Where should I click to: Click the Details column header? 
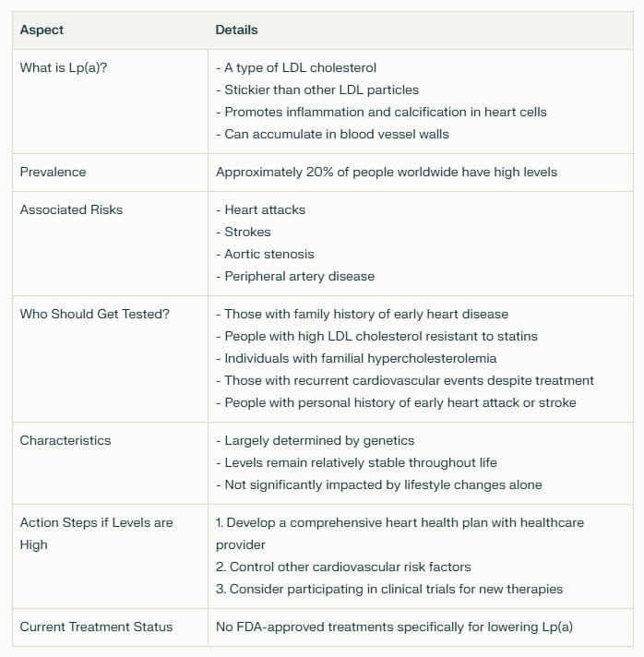pyautogui.click(x=236, y=30)
